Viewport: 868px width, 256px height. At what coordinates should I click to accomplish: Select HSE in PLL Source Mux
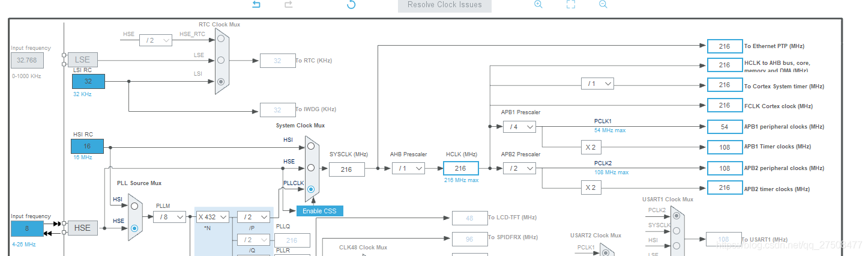point(134,228)
